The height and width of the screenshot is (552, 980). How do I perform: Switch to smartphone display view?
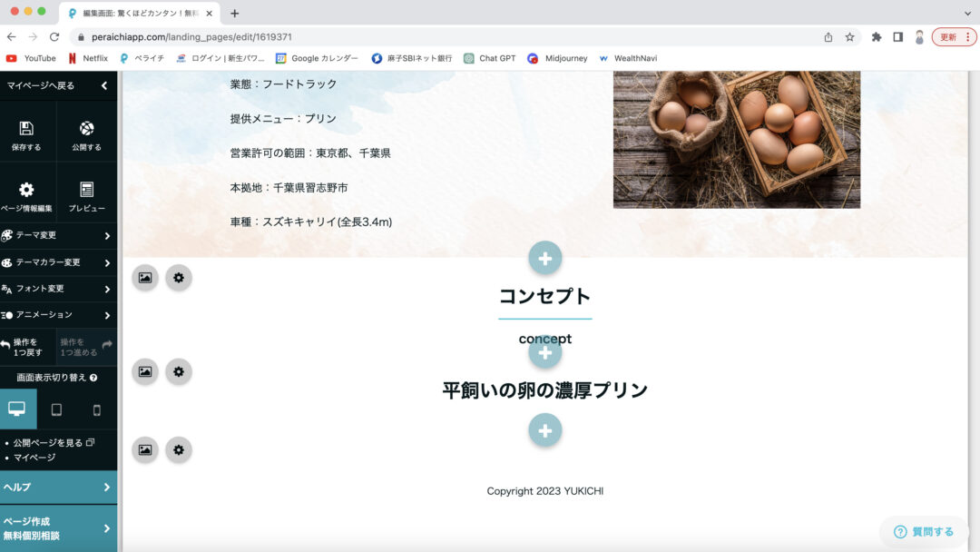(x=96, y=410)
